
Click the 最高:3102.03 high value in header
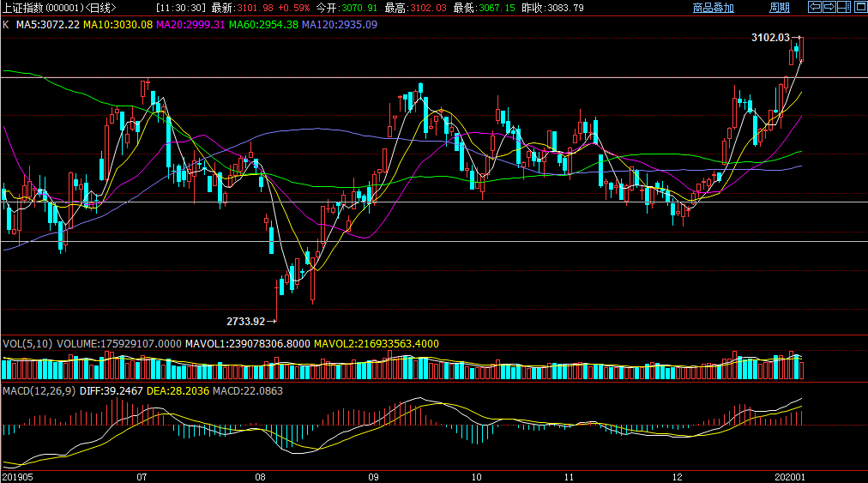tap(416, 8)
